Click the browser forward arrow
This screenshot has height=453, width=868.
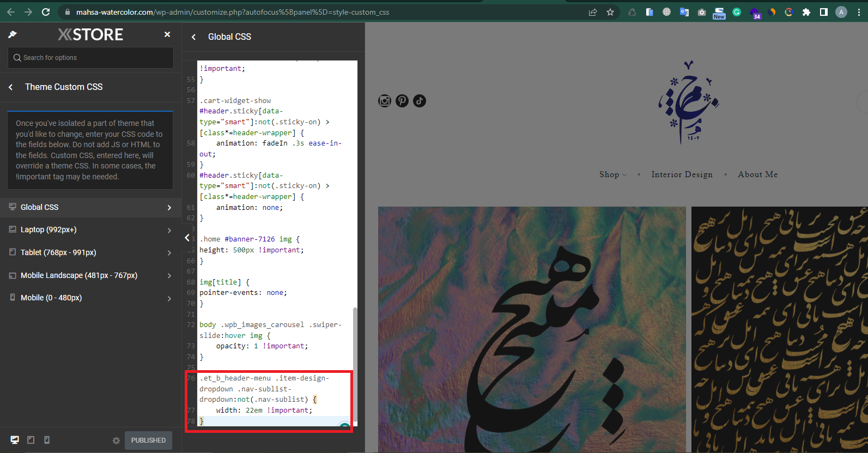point(28,12)
